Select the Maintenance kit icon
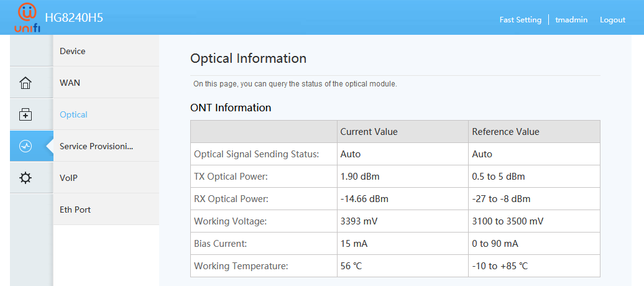Screen dimensions: 644x286 25,114
